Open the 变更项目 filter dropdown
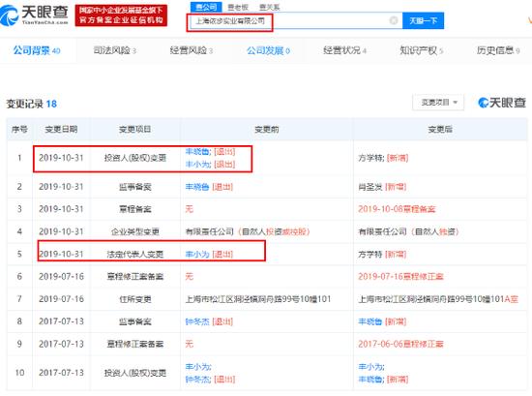Viewport: 532px width, 396px height. pyautogui.click(x=438, y=103)
